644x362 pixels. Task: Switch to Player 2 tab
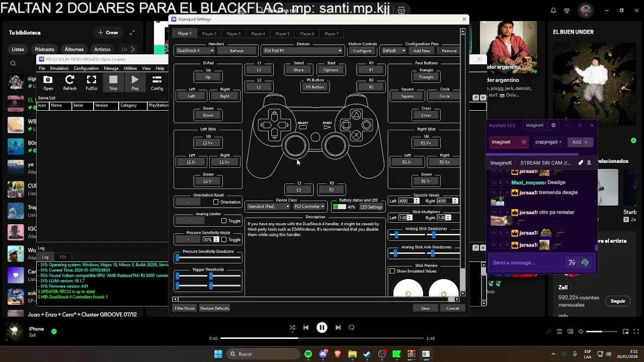click(209, 34)
